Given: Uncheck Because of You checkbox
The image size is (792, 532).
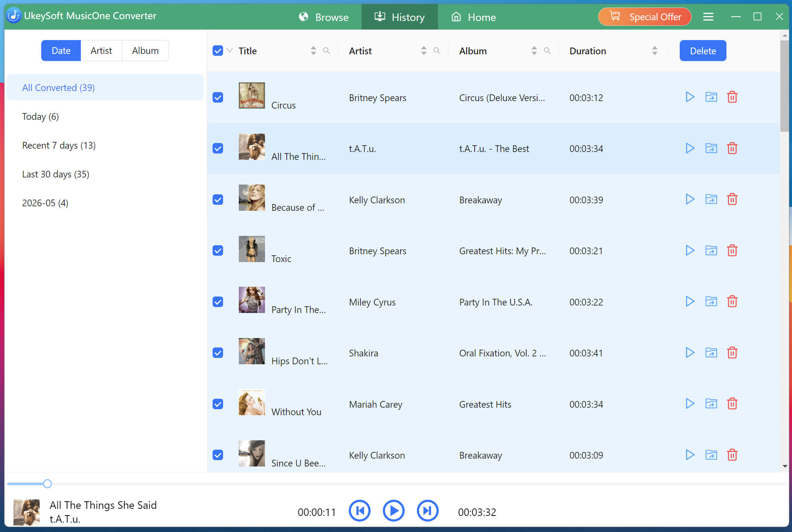Looking at the screenshot, I should pyautogui.click(x=218, y=200).
